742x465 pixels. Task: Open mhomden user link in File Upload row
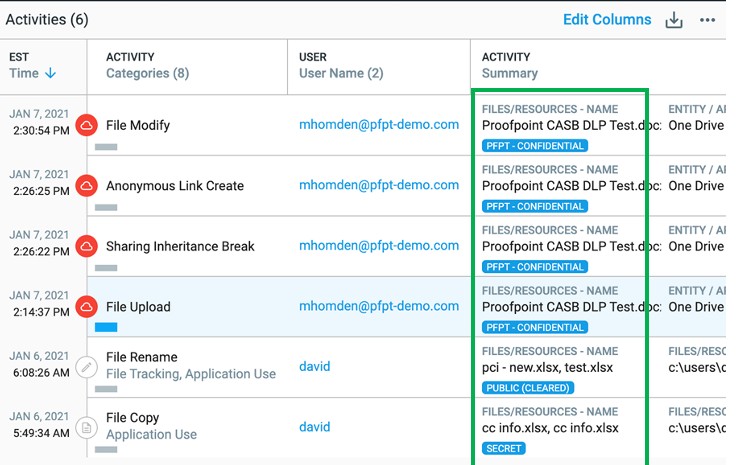(x=379, y=307)
